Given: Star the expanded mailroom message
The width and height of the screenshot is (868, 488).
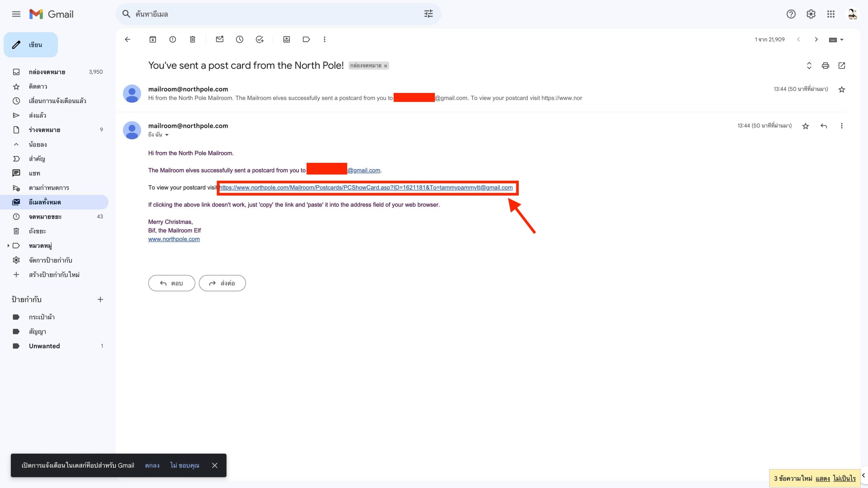Looking at the screenshot, I should coord(806,126).
